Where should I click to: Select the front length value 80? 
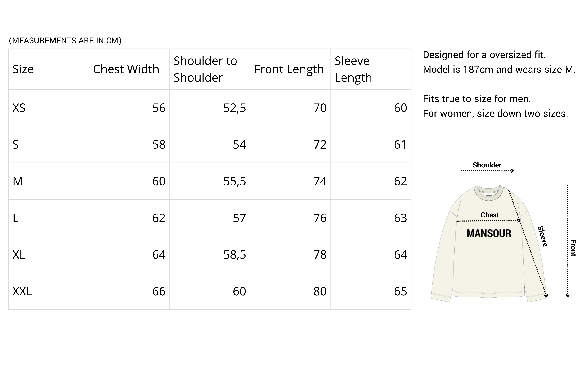tap(320, 291)
